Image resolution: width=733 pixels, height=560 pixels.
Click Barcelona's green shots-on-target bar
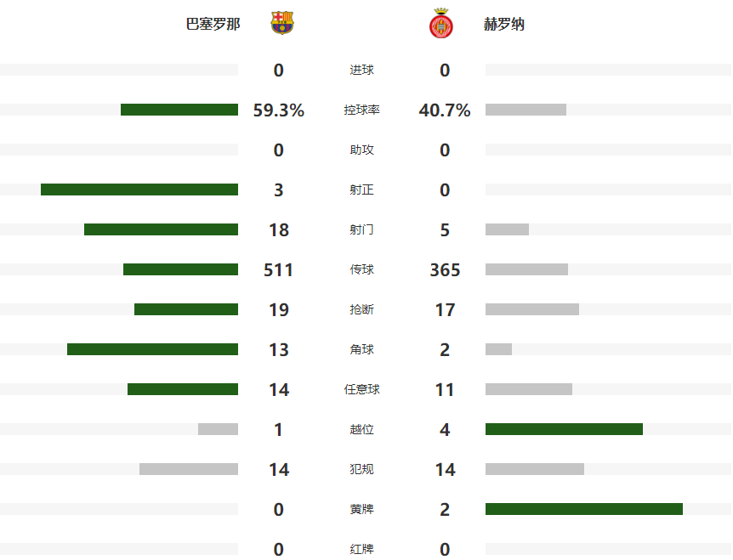coord(139,189)
